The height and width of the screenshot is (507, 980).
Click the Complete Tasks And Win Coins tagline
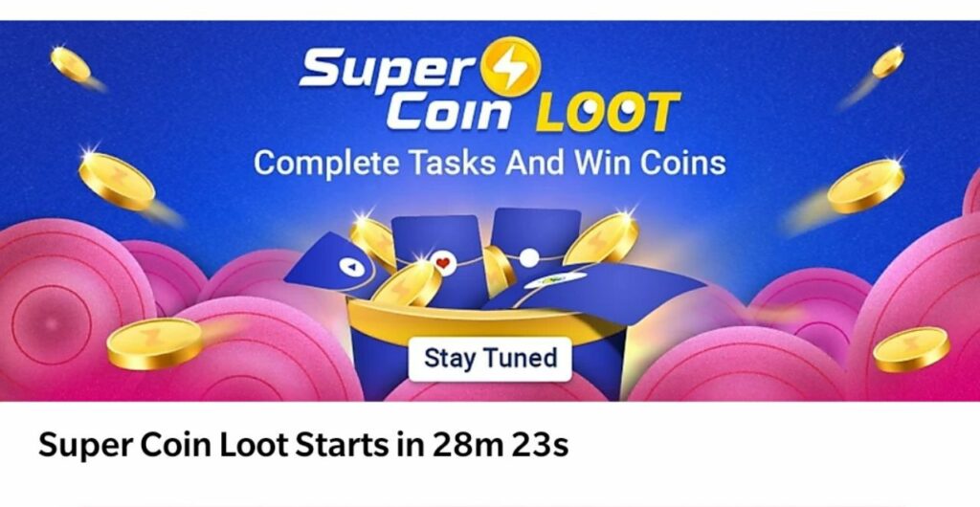(x=489, y=164)
